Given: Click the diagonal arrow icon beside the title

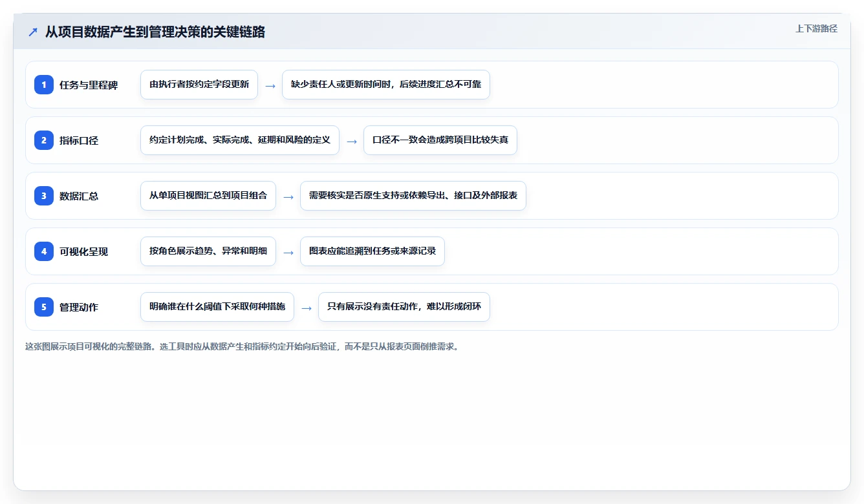Looking at the screenshot, I should click(33, 32).
